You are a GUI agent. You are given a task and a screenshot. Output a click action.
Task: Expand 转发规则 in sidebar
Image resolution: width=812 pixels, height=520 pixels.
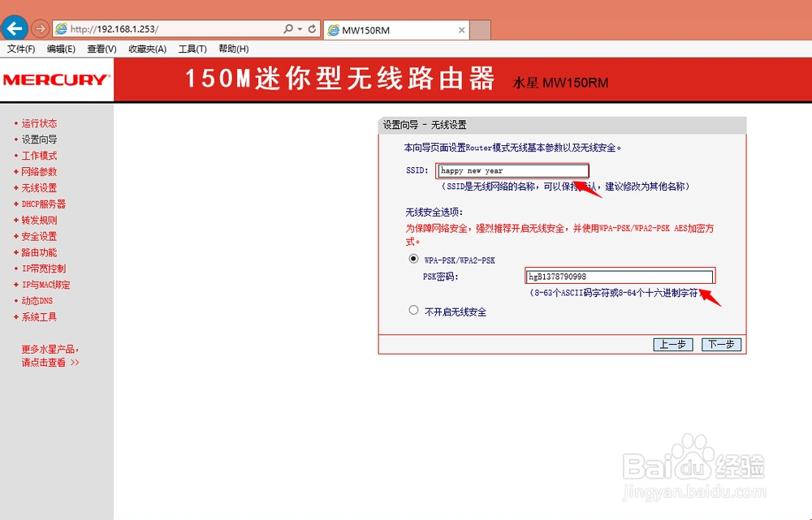click(39, 220)
